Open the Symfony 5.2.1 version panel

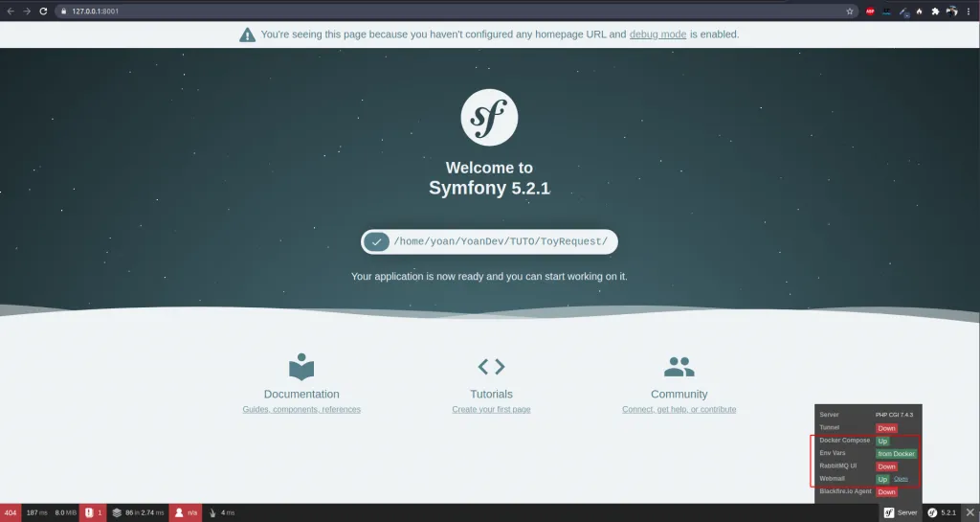click(x=941, y=512)
